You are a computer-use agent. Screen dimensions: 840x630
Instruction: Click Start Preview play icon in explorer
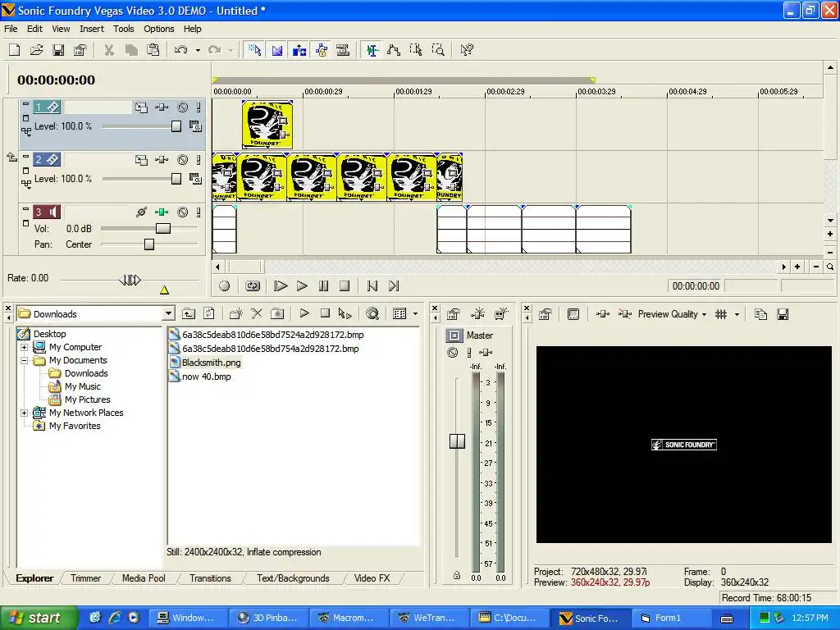(304, 314)
